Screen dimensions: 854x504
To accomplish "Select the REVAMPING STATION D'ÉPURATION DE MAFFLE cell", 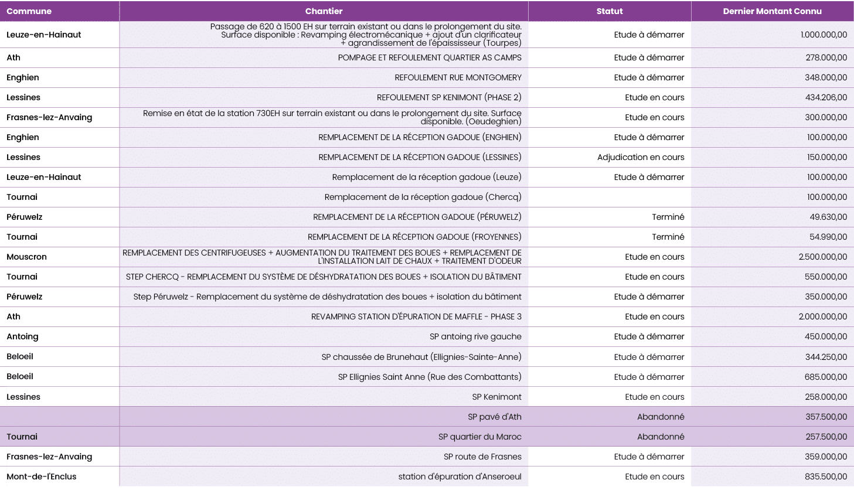I will [416, 316].
